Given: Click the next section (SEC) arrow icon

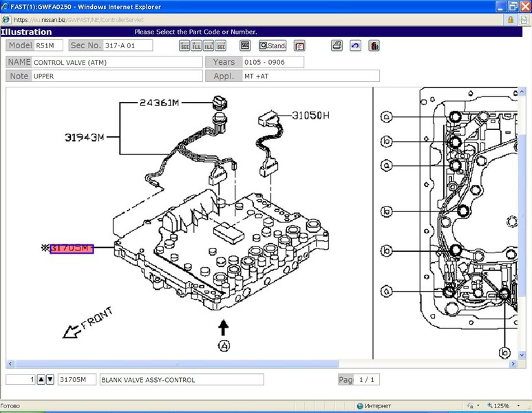Looking at the screenshot, I should tap(220, 46).
